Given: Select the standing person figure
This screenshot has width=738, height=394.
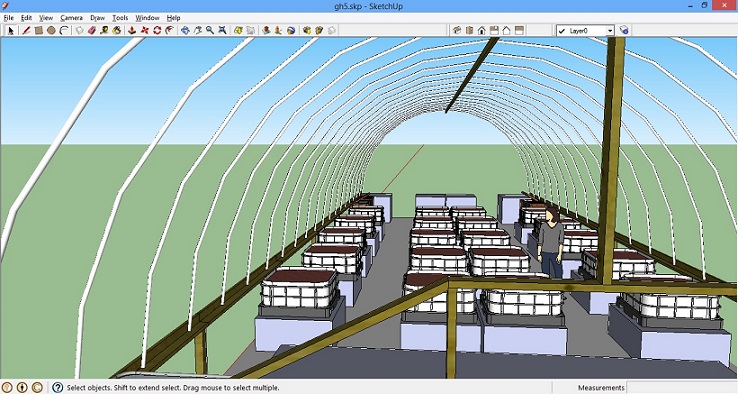Looking at the screenshot, I should (550, 243).
